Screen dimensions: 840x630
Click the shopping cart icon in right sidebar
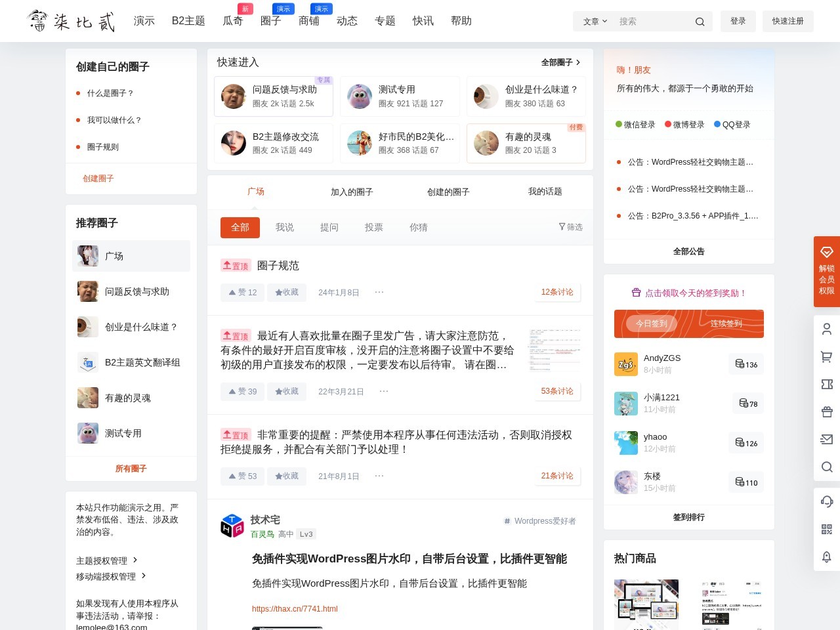pyautogui.click(x=826, y=357)
